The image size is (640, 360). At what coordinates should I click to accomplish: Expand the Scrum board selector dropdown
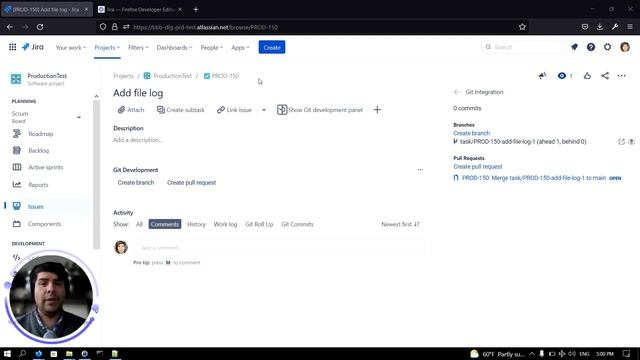click(x=79, y=117)
